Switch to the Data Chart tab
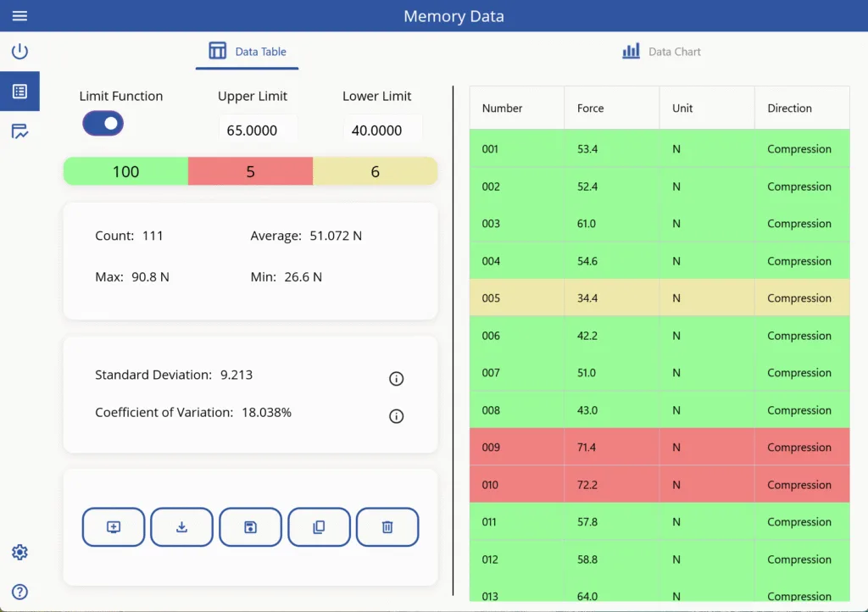 coord(662,52)
